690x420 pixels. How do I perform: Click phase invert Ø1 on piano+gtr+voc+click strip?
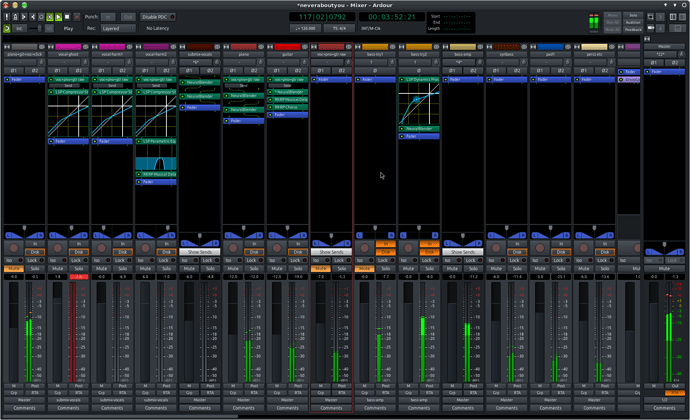(14, 70)
